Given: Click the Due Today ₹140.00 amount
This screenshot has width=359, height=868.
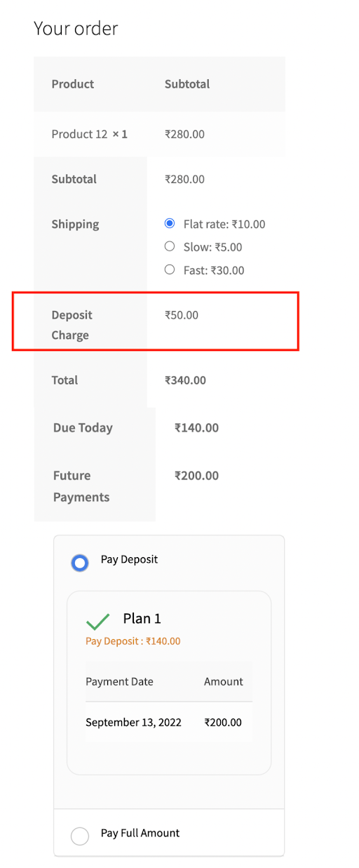Looking at the screenshot, I should coord(196,427).
